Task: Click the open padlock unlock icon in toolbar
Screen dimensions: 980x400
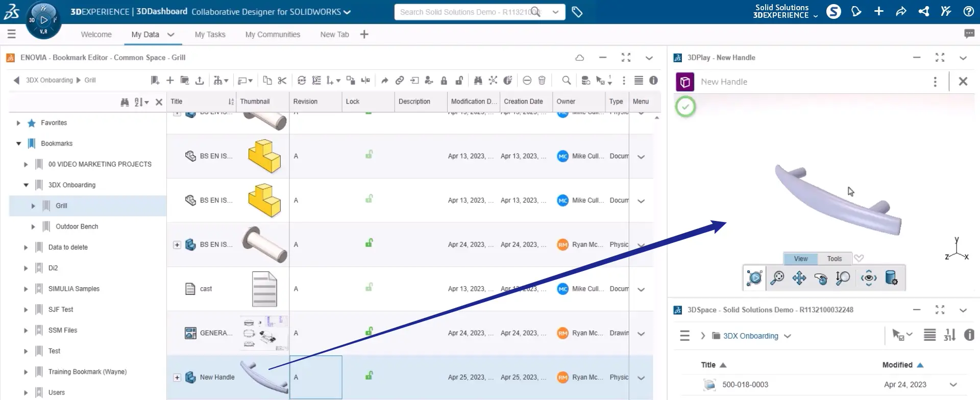Action: [459, 81]
